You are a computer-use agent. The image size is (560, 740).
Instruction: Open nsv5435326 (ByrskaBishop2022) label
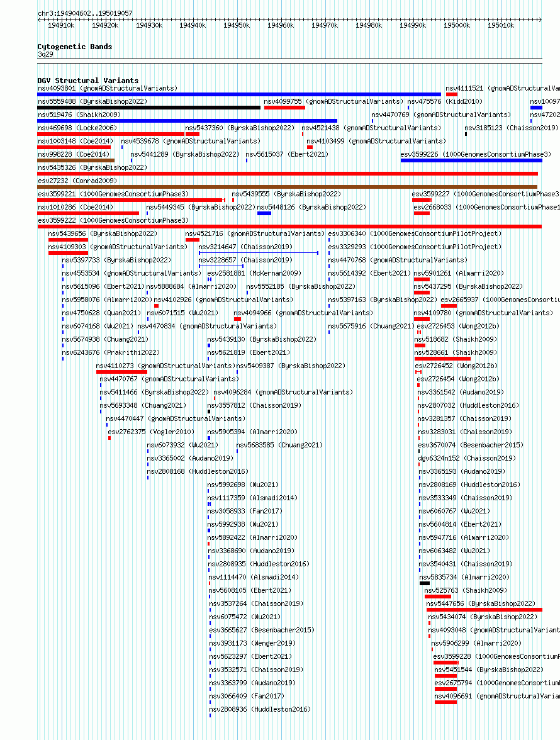point(92,167)
